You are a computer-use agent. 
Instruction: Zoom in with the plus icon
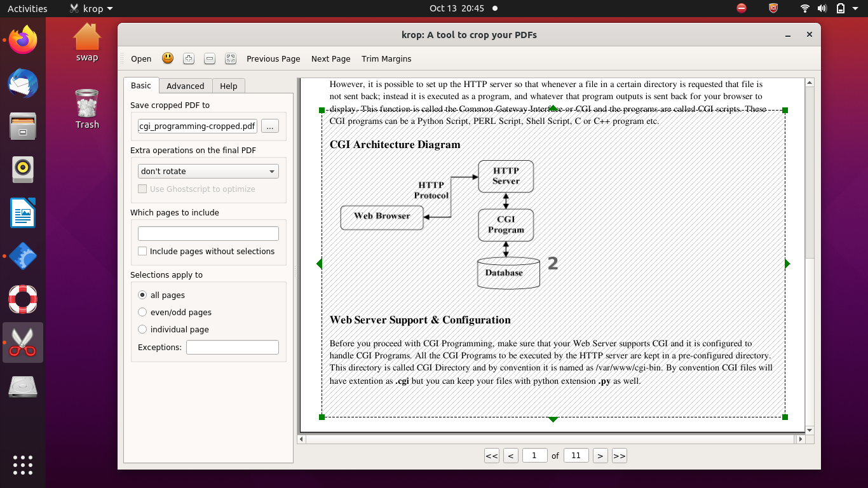188,58
